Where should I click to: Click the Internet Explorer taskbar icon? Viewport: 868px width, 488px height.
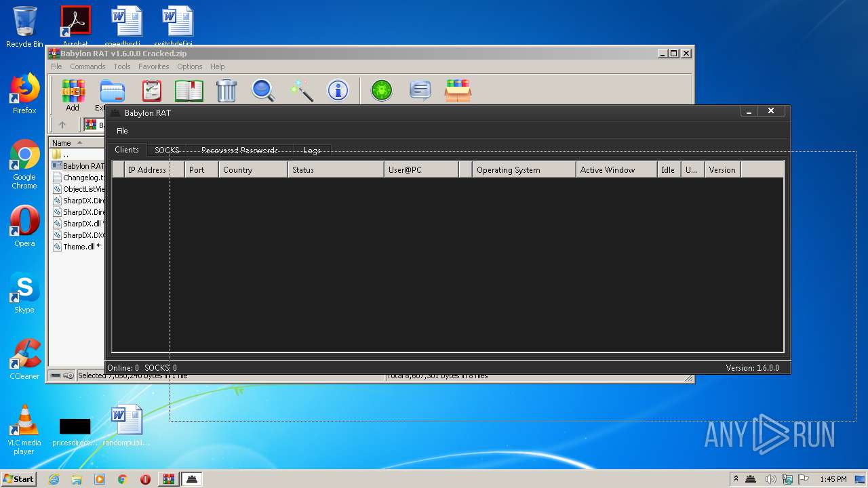(x=54, y=479)
